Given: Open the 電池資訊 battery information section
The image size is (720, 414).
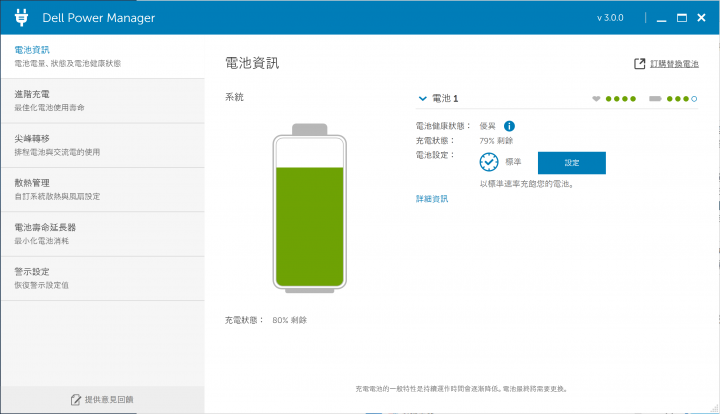Looking at the screenshot, I should [x=102, y=56].
